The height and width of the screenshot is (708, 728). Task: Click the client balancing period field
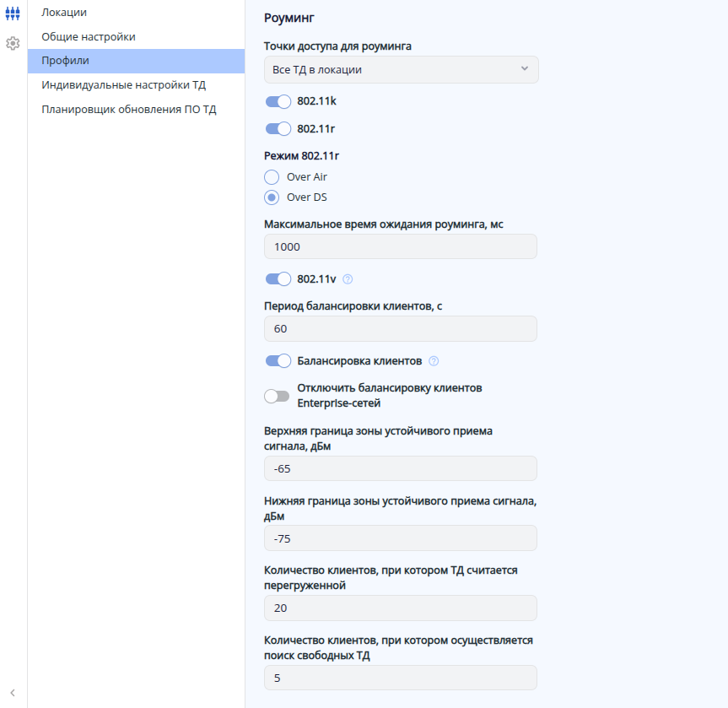(401, 329)
